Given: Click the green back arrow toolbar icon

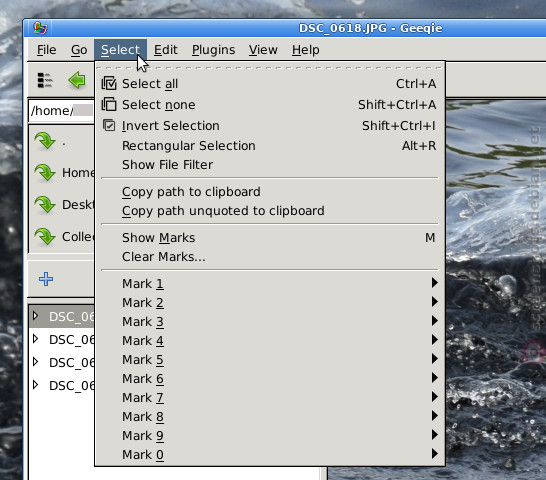Looking at the screenshot, I should pos(77,80).
